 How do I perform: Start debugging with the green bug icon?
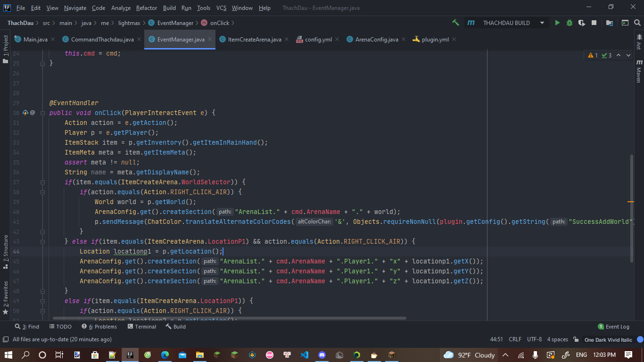coord(570,23)
